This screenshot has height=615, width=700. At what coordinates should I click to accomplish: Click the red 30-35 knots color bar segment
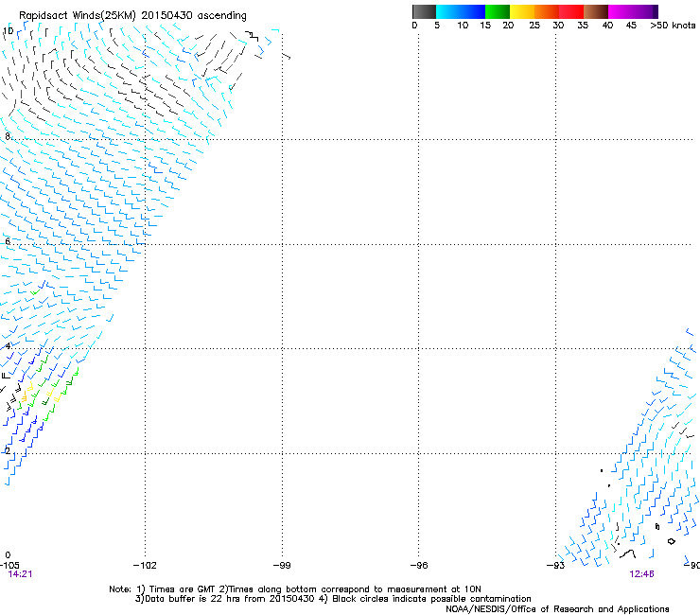pyautogui.click(x=571, y=11)
